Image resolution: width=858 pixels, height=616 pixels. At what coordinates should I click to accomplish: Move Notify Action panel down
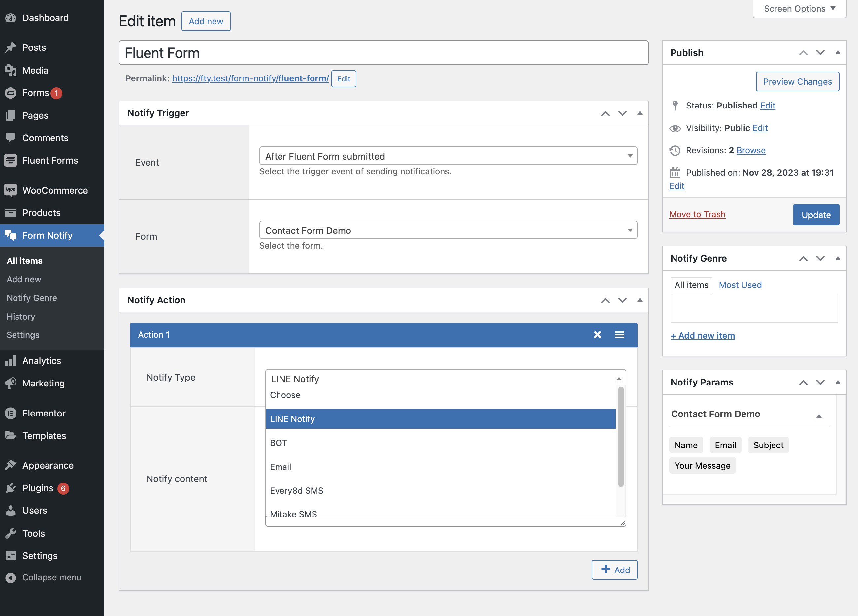[x=622, y=300]
